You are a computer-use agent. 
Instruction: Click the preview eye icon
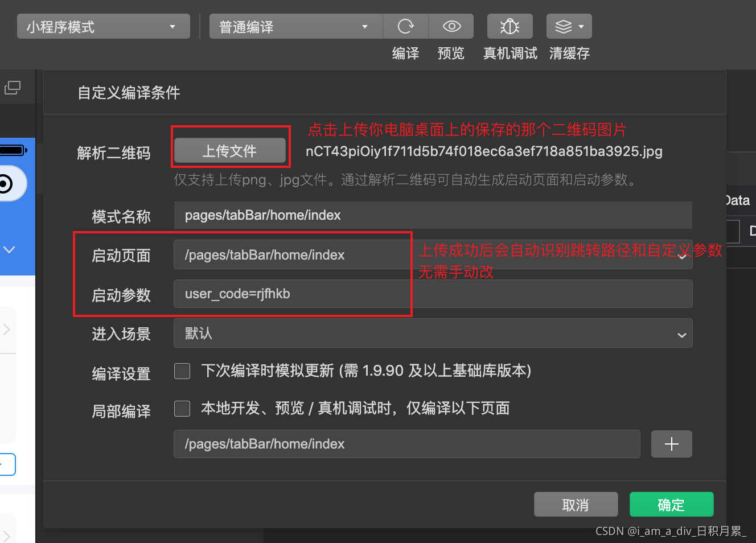[x=451, y=26]
